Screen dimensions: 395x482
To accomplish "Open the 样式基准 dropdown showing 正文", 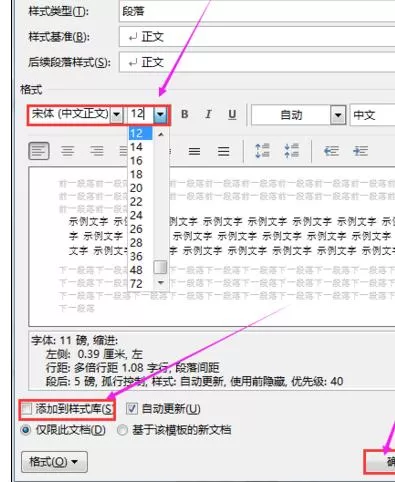I will point(257,37).
